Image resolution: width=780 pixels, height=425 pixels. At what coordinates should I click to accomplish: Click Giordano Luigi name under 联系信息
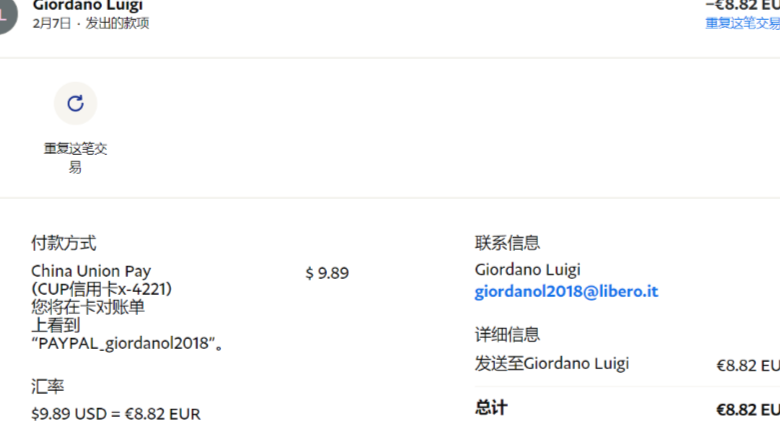(x=527, y=270)
